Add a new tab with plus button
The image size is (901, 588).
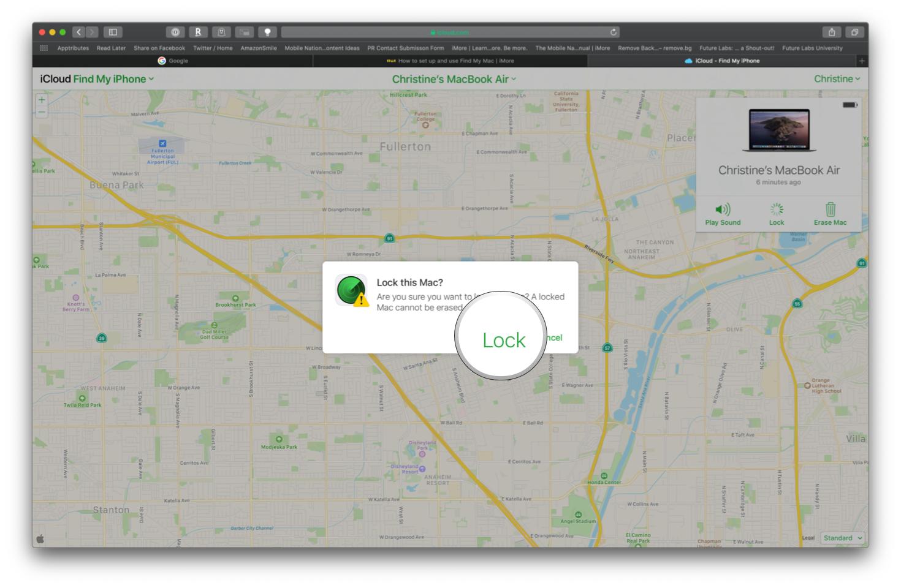point(862,61)
